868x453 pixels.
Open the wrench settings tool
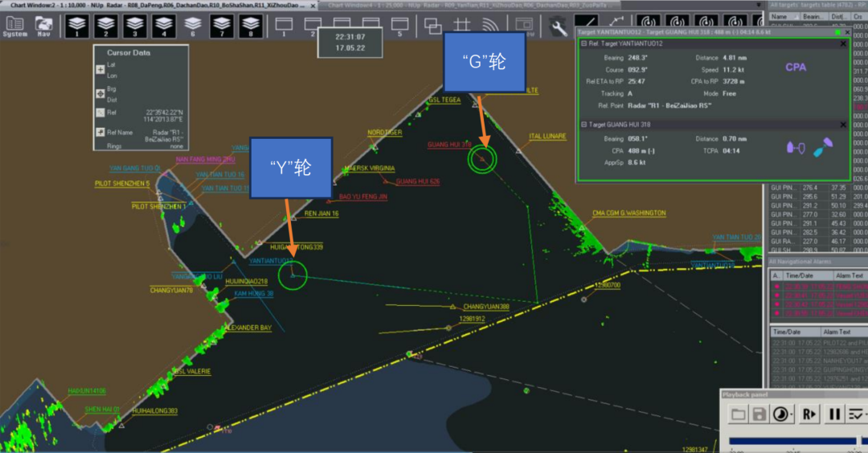[x=559, y=27]
